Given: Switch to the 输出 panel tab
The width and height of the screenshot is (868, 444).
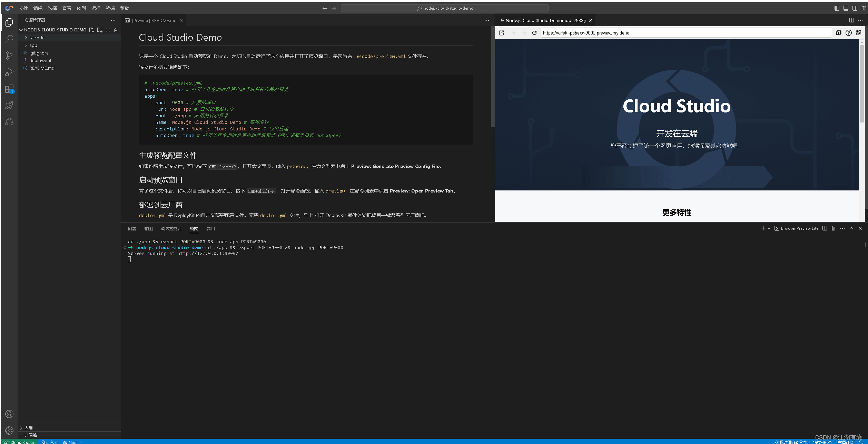Looking at the screenshot, I should pyautogui.click(x=148, y=229).
